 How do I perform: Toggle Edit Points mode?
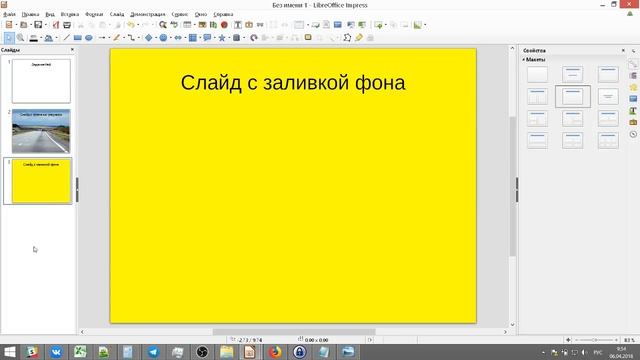click(347, 38)
